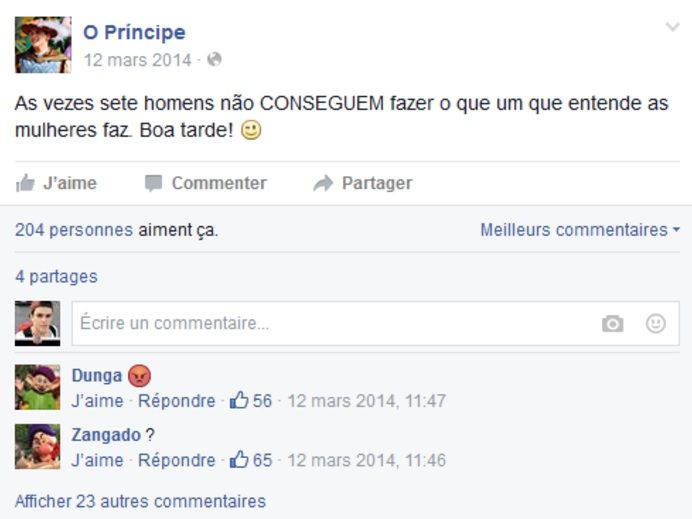Click the globe privacy icon near date

pos(214,60)
